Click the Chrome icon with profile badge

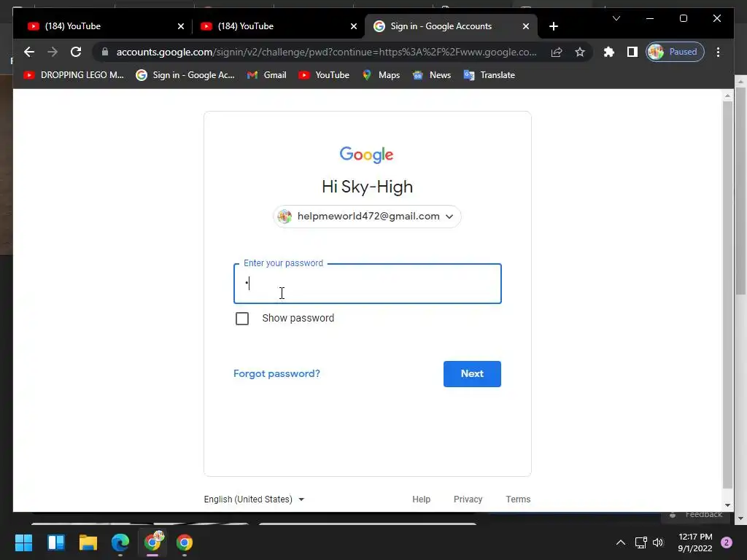coord(153,542)
